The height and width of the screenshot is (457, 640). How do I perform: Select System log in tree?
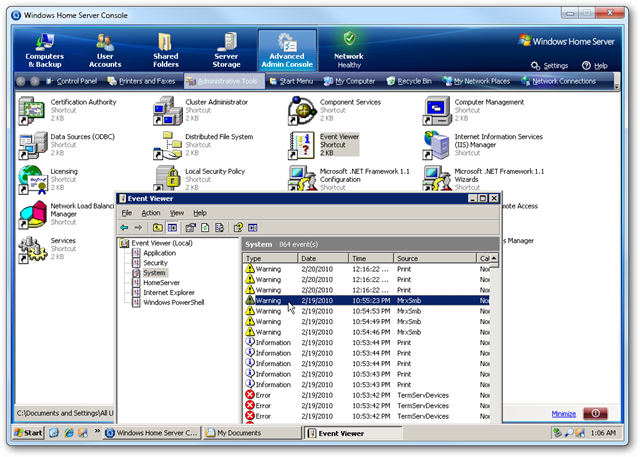(154, 273)
